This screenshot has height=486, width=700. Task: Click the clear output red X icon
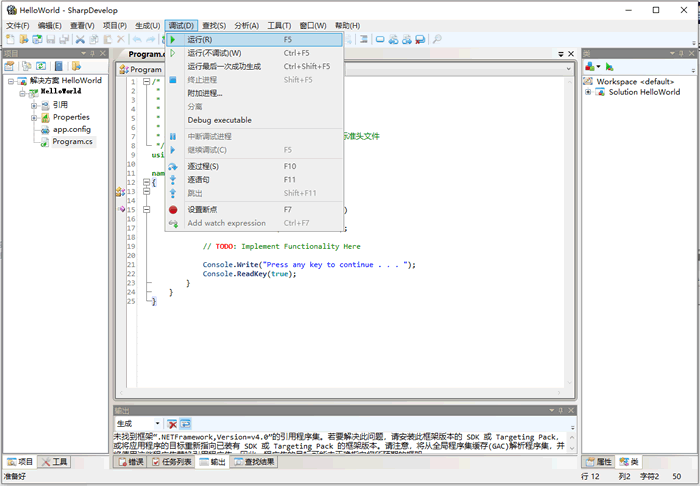pyautogui.click(x=172, y=424)
